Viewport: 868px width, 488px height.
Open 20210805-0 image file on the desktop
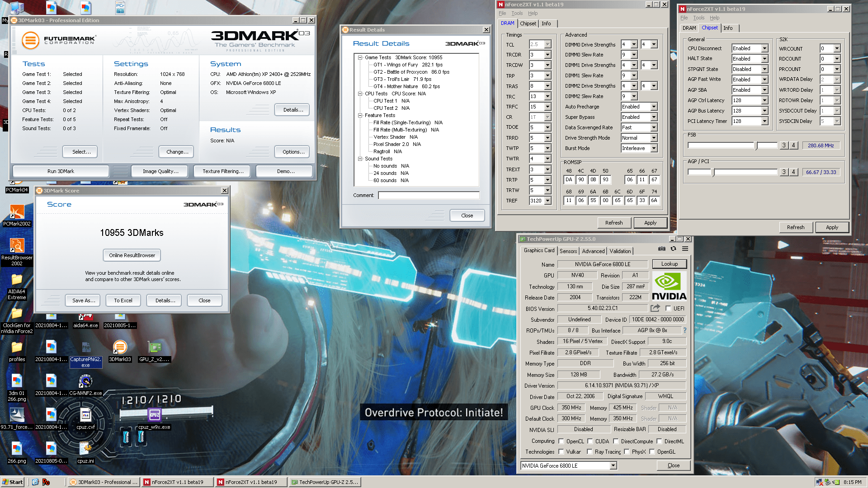coord(51,453)
